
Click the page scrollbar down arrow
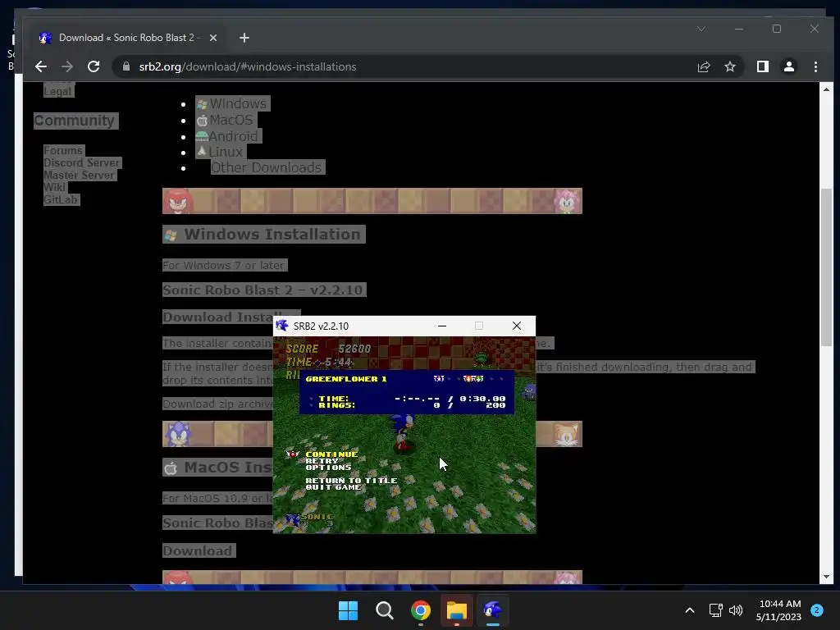pos(826,577)
